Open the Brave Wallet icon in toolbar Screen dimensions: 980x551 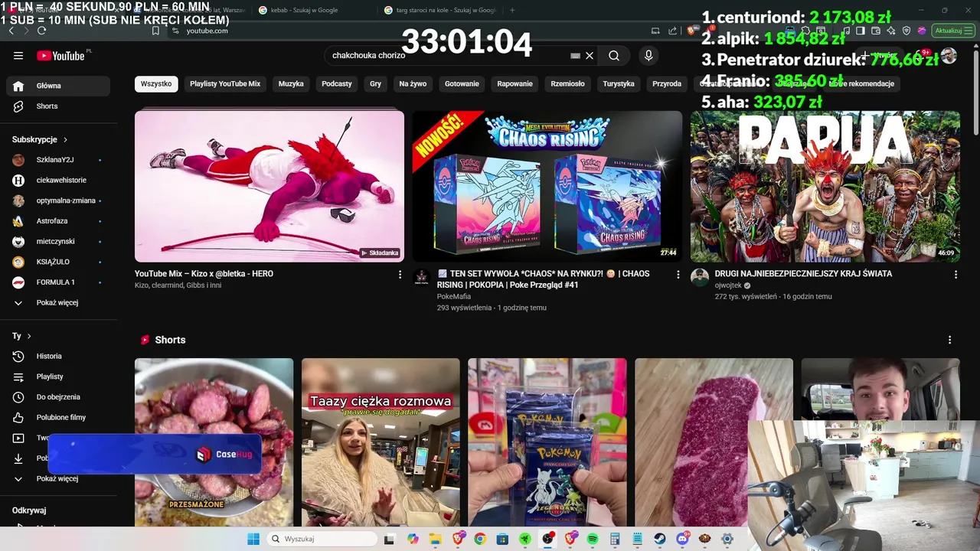pos(876,31)
